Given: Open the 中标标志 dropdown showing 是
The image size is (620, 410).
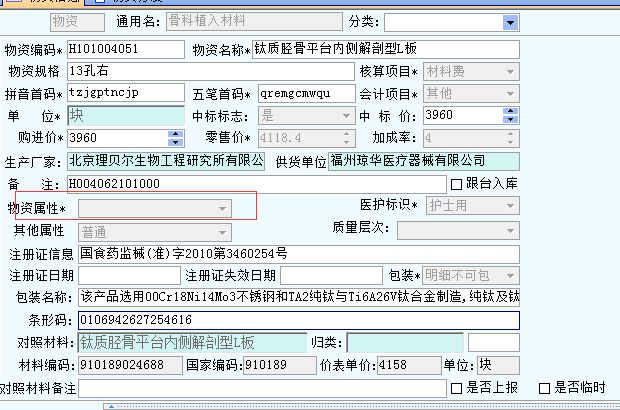Looking at the screenshot, I should tap(346, 116).
